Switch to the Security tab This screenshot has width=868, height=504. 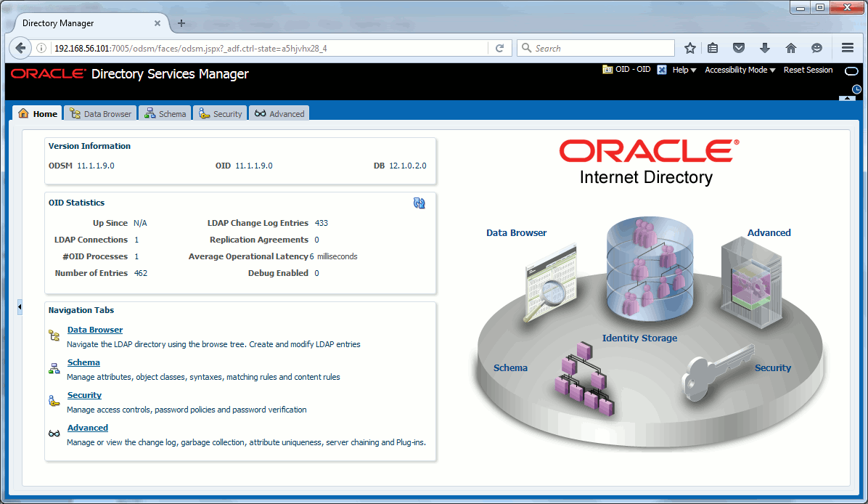click(221, 113)
